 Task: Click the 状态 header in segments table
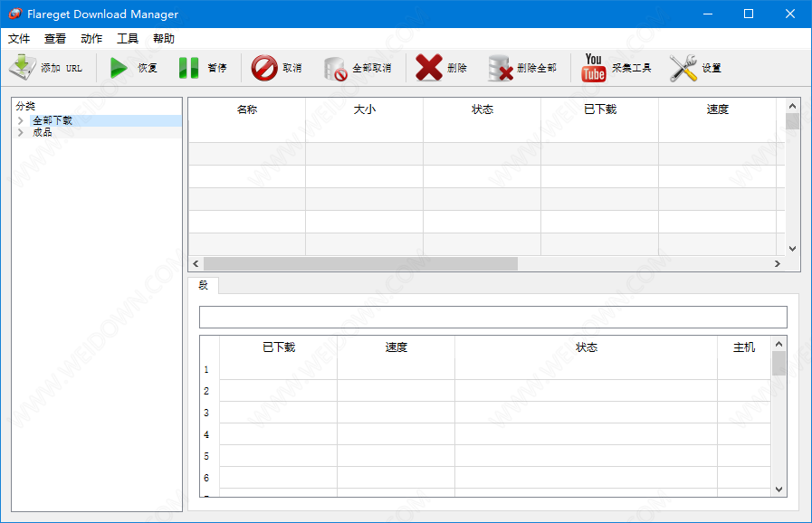click(587, 347)
